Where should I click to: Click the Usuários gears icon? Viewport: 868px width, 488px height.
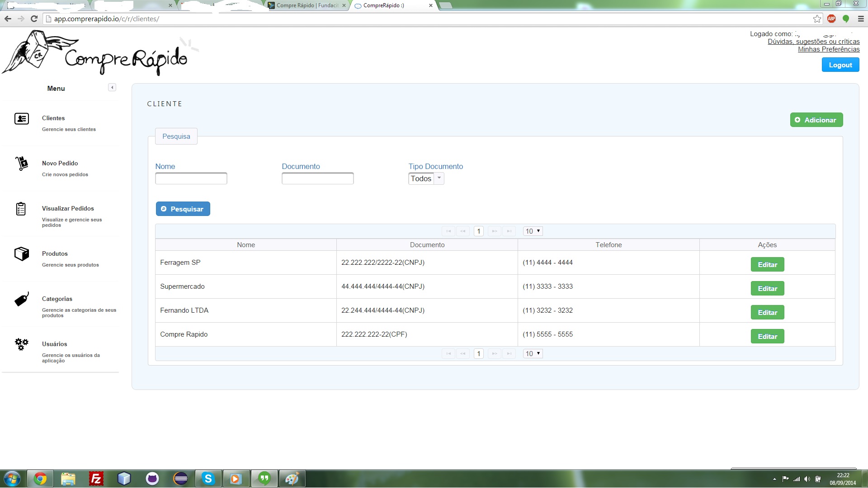point(21,344)
